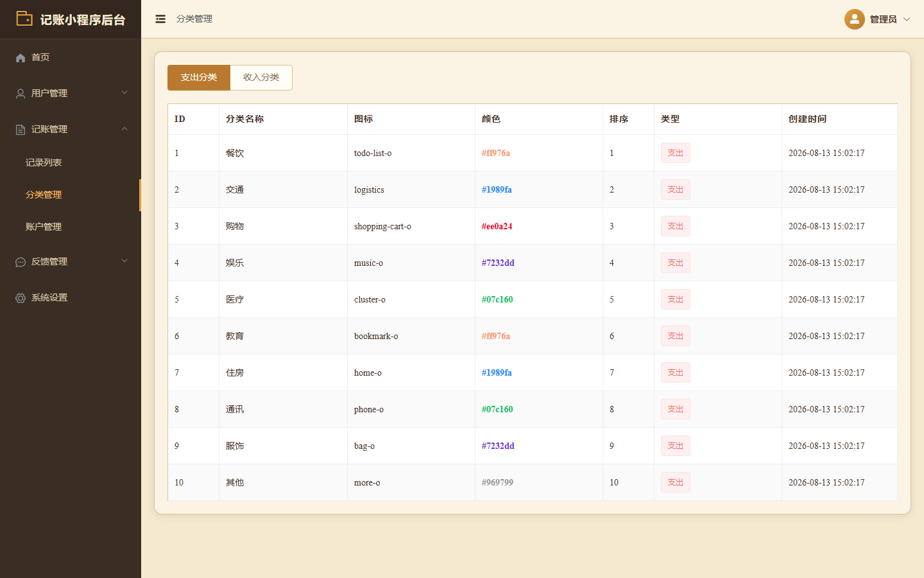Screen dimensions: 924x578
Task: Open 账户管理 menu item
Action: click(71, 227)
